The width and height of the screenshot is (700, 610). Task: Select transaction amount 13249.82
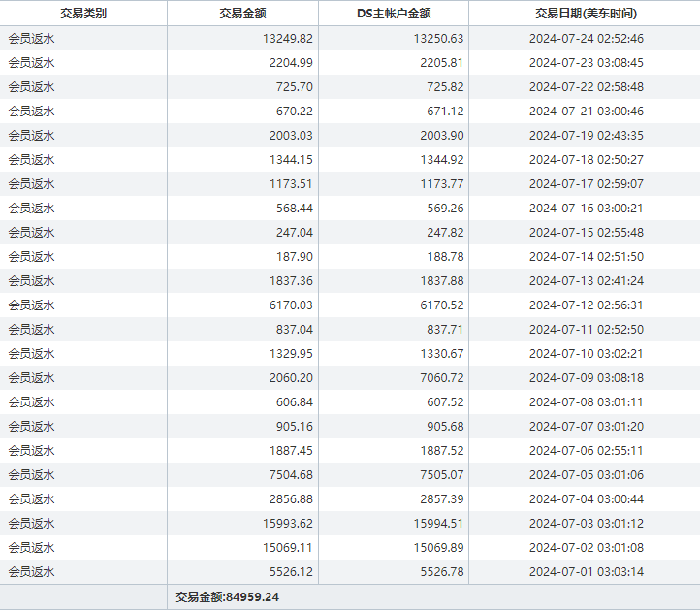pyautogui.click(x=288, y=39)
